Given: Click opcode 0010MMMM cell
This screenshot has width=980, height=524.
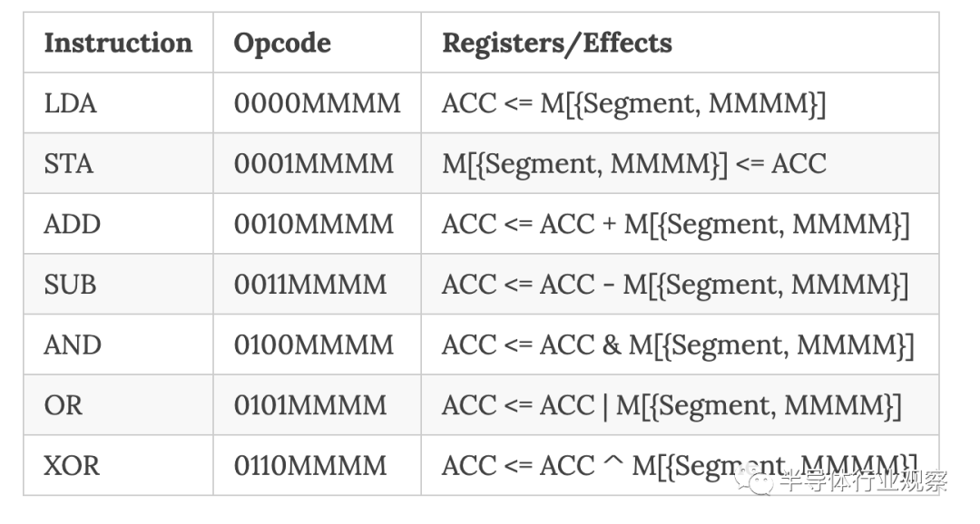Looking at the screenshot, I should click(x=314, y=224).
